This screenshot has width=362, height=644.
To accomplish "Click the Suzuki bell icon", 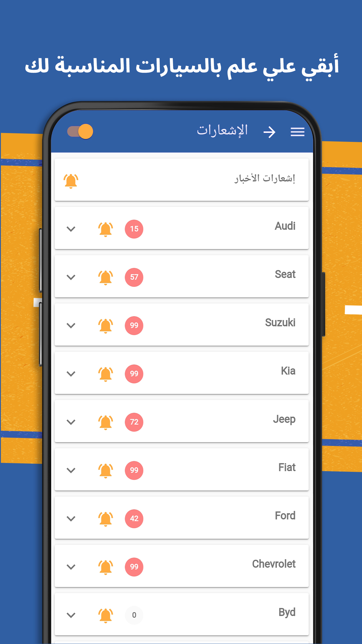I will click(x=105, y=326).
